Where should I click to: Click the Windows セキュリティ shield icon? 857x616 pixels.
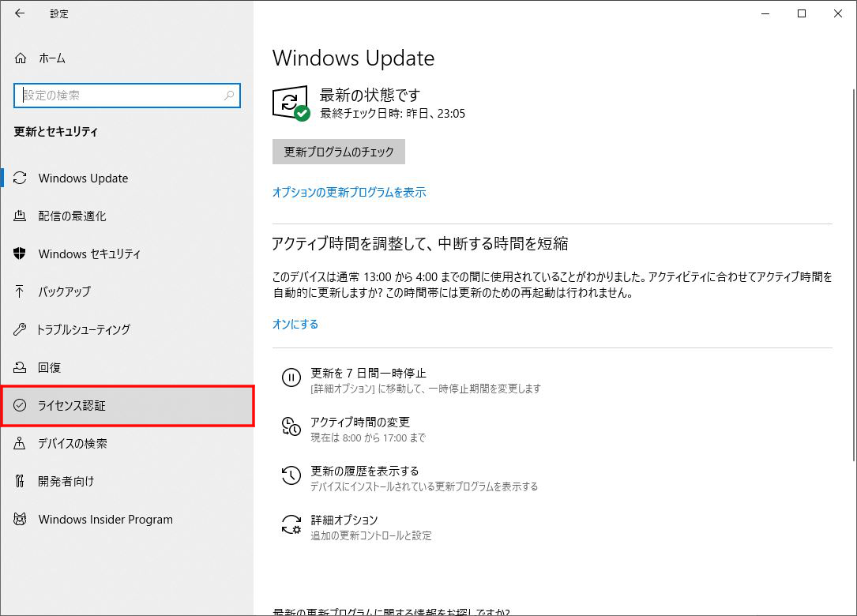[x=20, y=253]
